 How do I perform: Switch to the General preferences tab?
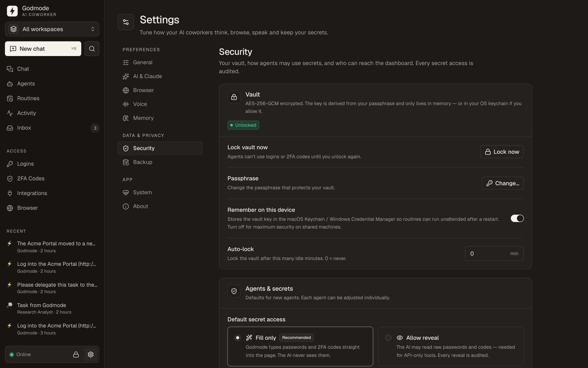coord(160,62)
